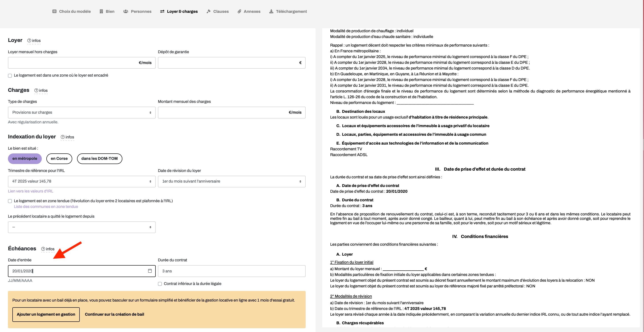Click 'B. Charges récupérables' heading in preview
The height and width of the screenshot is (332, 644).
[x=360, y=323]
